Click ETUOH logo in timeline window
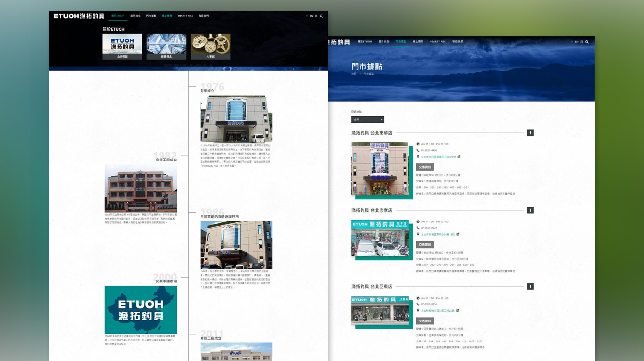 pos(79,16)
